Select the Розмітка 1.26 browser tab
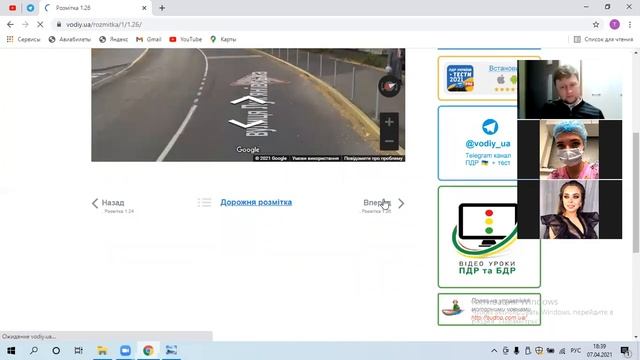This screenshot has width=640, height=360. tap(96, 8)
